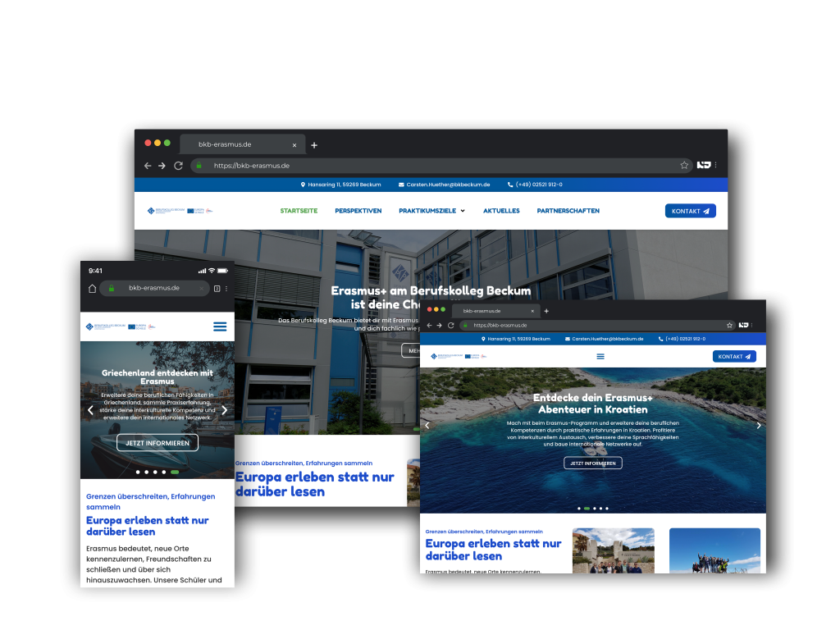Open the AKTUELLES menu item
840x630 pixels.
click(x=501, y=211)
